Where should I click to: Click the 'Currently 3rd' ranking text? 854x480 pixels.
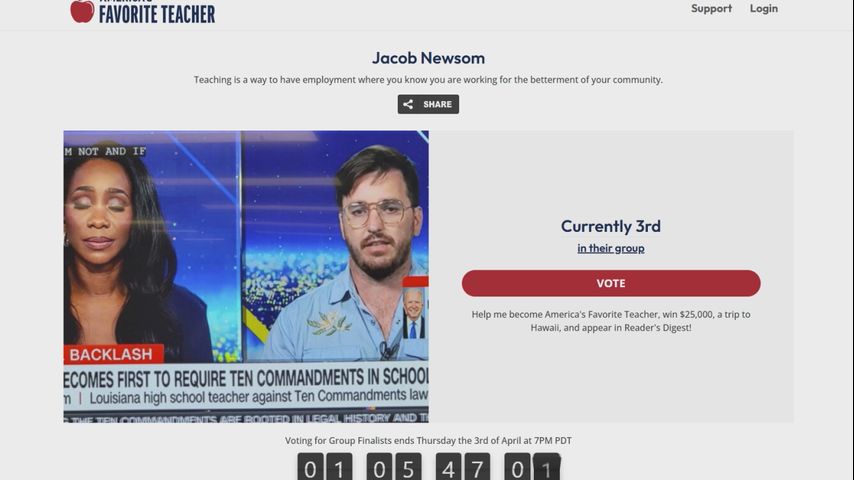pos(611,226)
